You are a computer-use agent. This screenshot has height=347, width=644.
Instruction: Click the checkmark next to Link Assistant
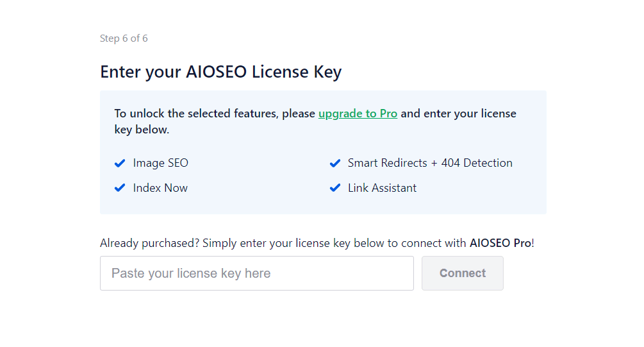(334, 188)
